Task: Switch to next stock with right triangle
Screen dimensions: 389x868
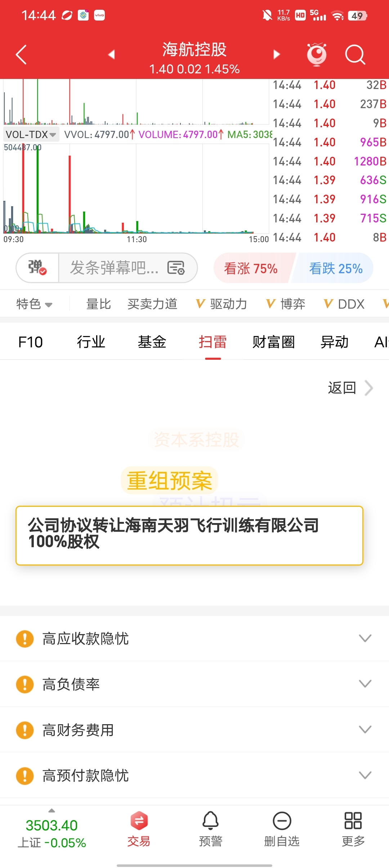Action: (x=277, y=54)
